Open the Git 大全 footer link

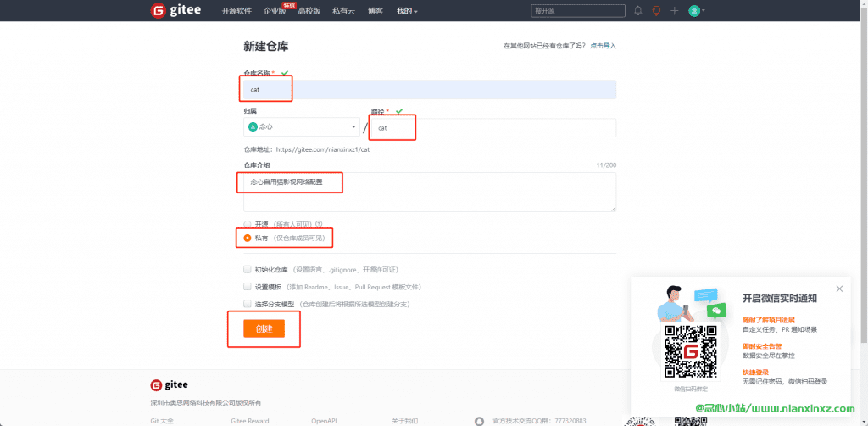pos(162,421)
